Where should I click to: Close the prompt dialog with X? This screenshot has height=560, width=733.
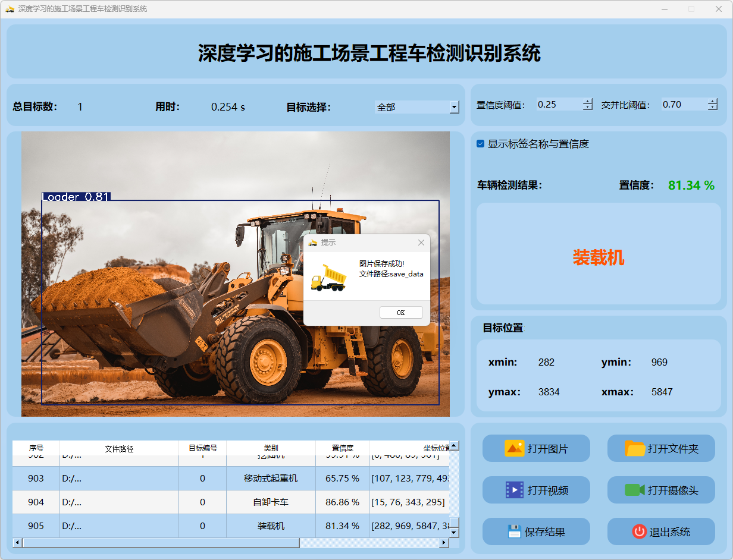coord(421,243)
